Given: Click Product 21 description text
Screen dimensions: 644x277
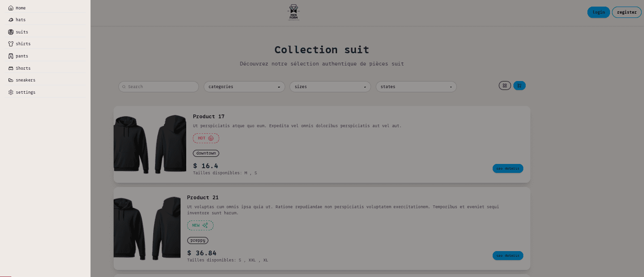Looking at the screenshot, I should [x=343, y=210].
